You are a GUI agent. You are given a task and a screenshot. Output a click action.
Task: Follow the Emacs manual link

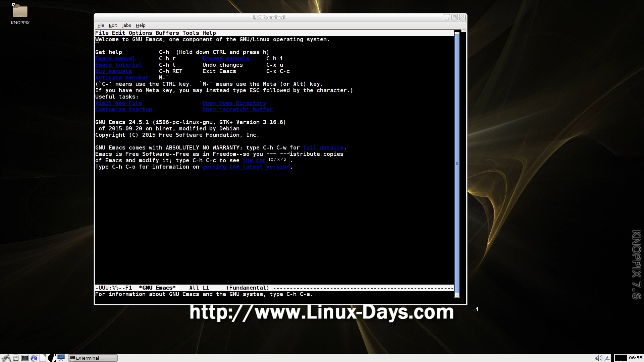click(115, 58)
